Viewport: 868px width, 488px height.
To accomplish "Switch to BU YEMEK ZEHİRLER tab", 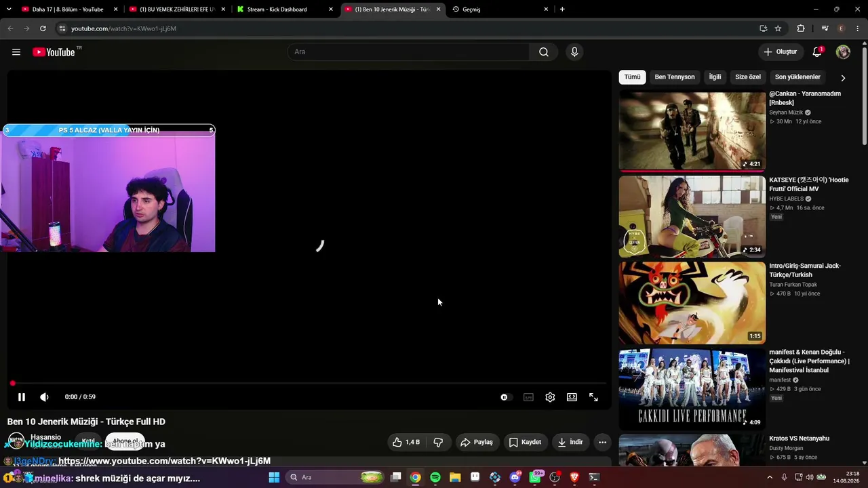I will [178, 9].
